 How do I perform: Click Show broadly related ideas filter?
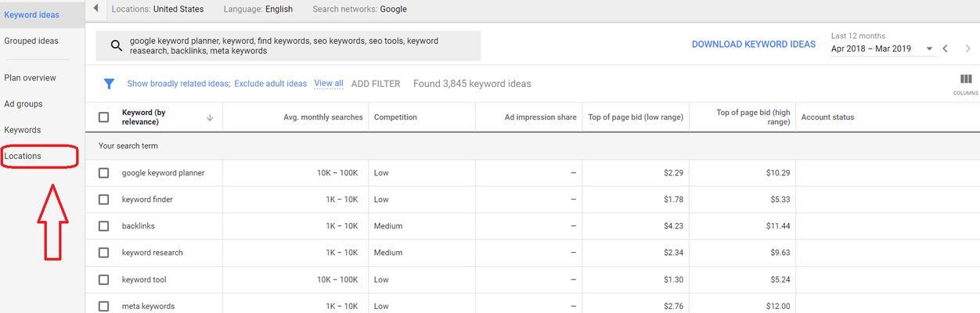point(178,84)
